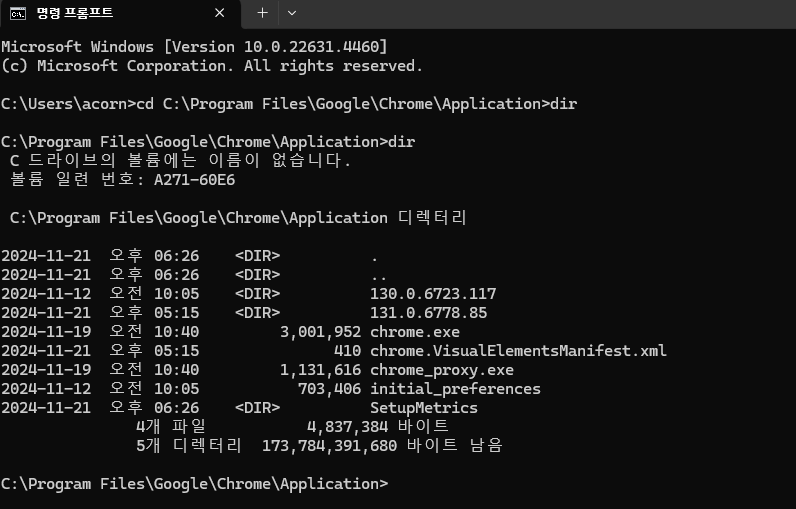796x509 pixels.
Task: Click the Windows version line text
Action: click(x=194, y=47)
